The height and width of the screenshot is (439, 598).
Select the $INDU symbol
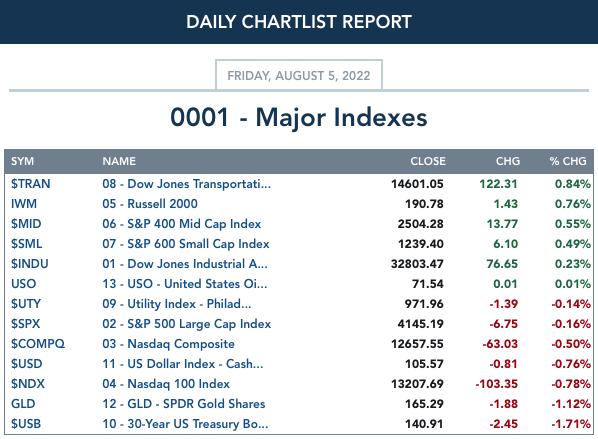point(29,264)
